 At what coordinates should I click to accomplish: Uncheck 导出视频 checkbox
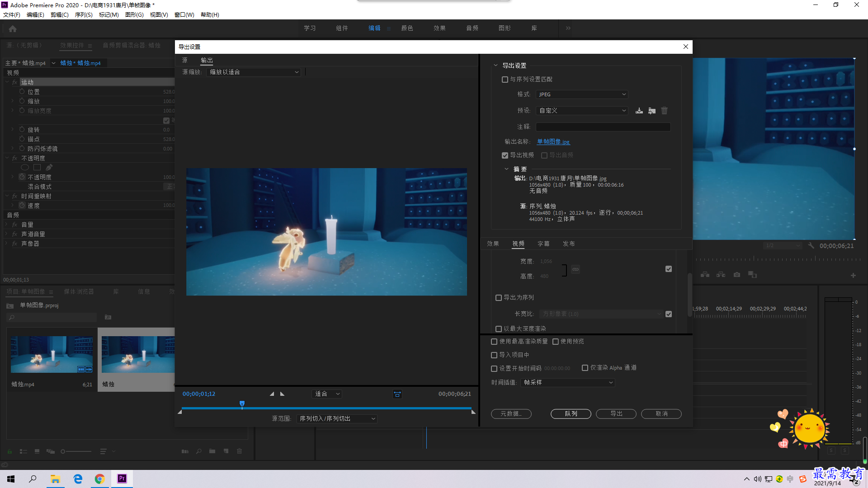pyautogui.click(x=505, y=155)
